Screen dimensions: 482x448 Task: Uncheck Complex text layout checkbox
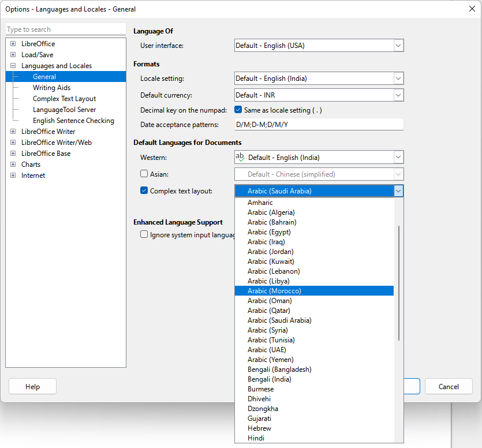[144, 191]
